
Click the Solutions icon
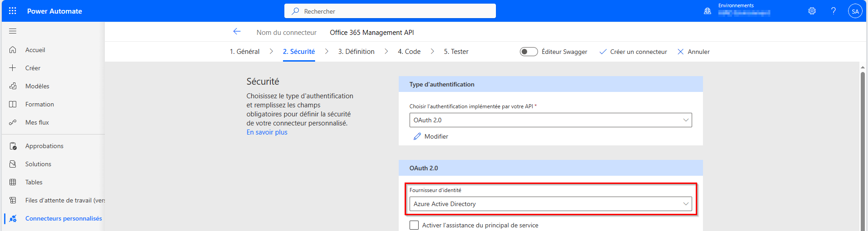coord(13,164)
